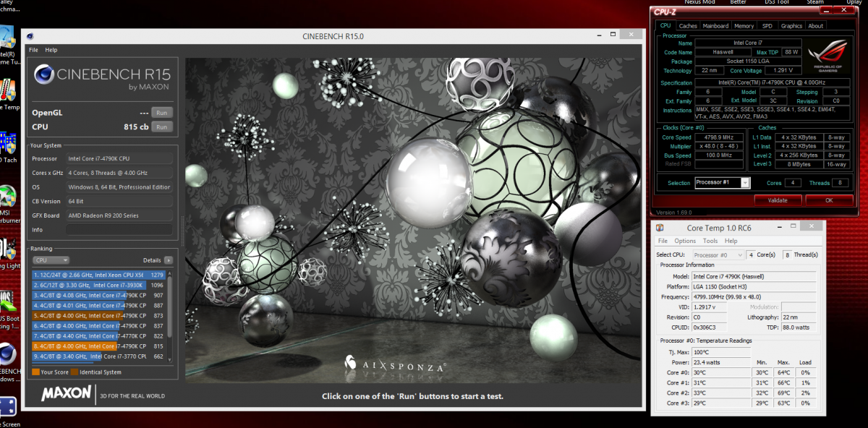Select ranking row 3 scoring 907
This screenshot has height=428, width=868.
tap(98, 295)
